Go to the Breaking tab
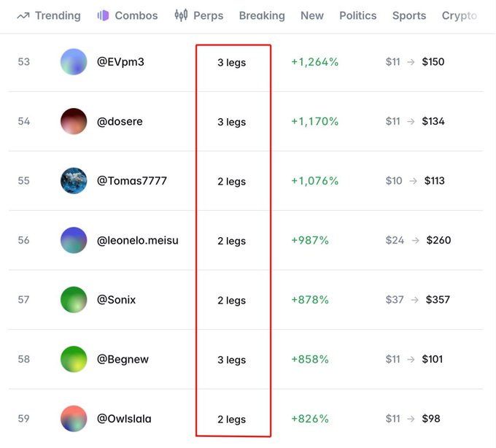The image size is (496, 448). tap(262, 15)
